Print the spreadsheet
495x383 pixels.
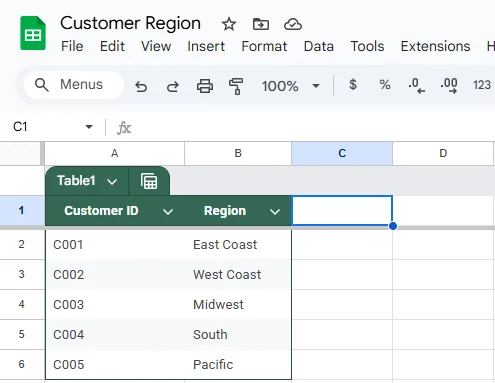click(x=205, y=86)
